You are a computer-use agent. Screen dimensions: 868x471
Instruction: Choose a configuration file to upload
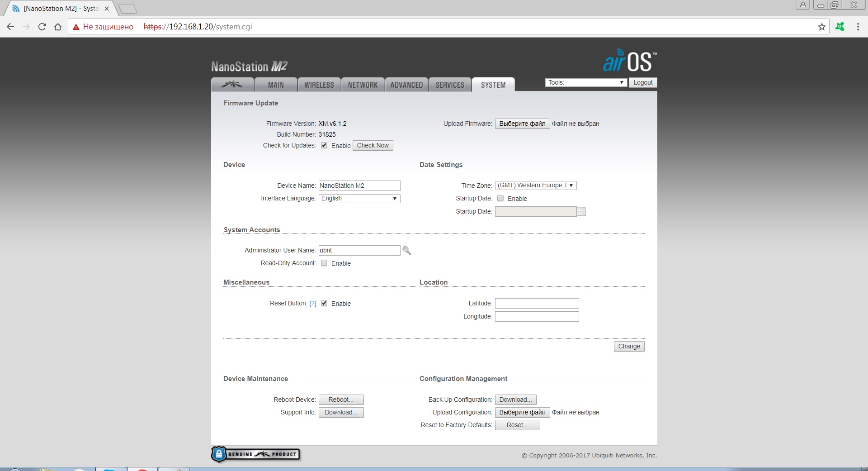[522, 412]
